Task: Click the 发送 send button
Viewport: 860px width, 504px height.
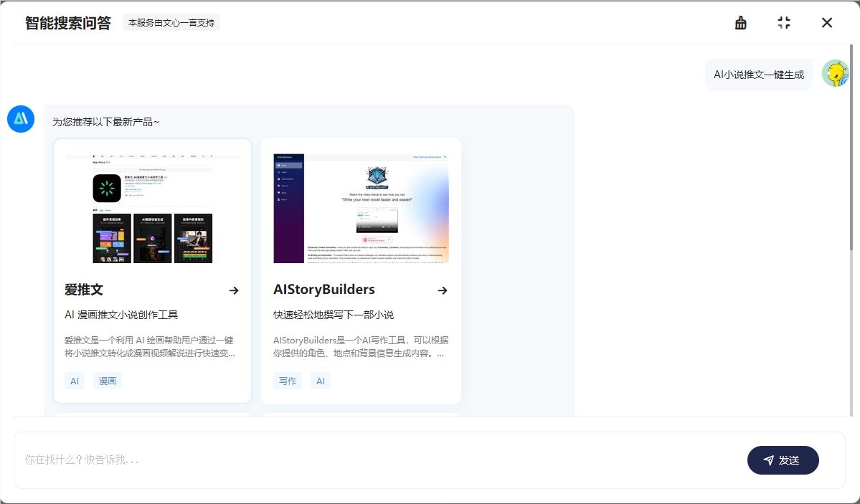Action: coord(783,460)
